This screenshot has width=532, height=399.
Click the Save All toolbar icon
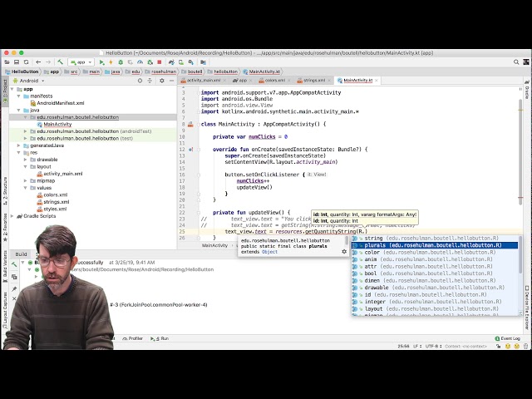17,62
